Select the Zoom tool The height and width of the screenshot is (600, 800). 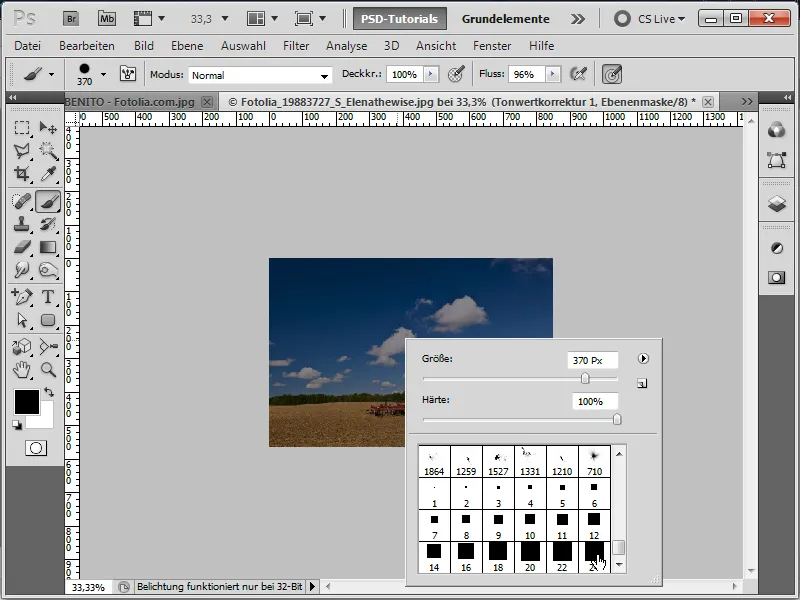click(48, 370)
